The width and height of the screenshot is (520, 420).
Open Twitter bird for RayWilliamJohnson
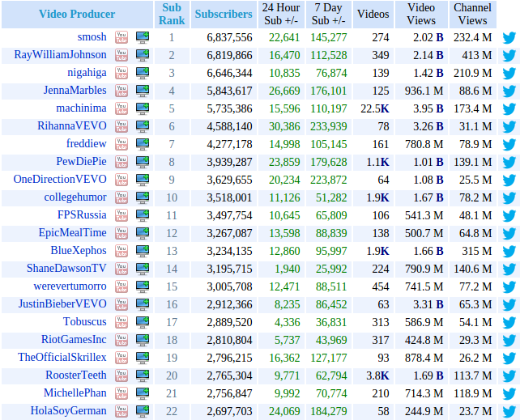tap(509, 56)
